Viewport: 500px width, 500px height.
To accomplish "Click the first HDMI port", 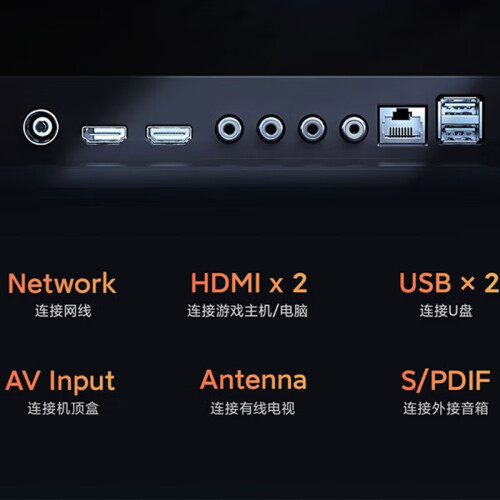I will click(104, 134).
